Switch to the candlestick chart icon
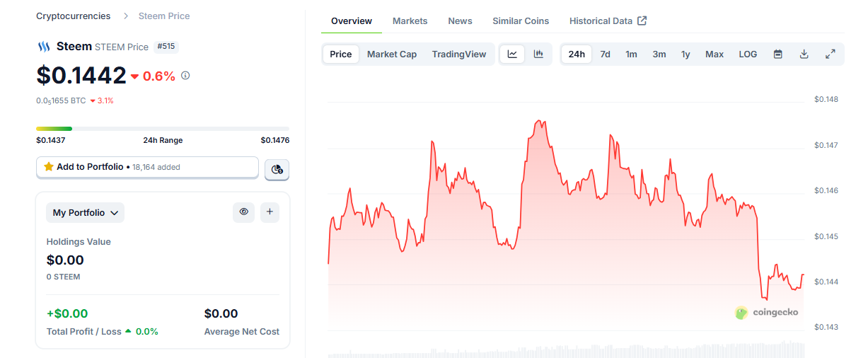Screen dimensions: 868x358 point(538,54)
